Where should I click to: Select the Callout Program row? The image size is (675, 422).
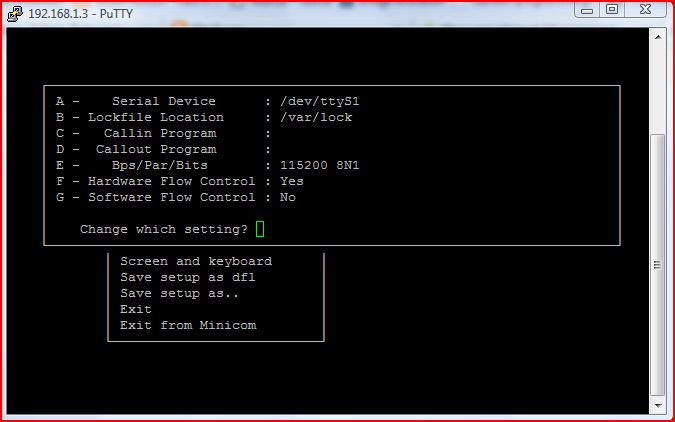[x=164, y=149]
